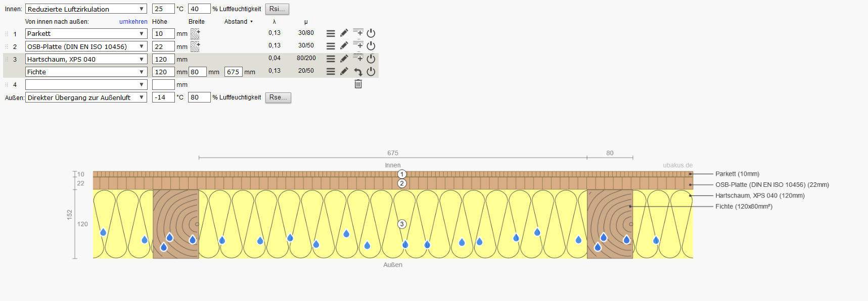Toggle the Parkett layer off with power icon

371,33
